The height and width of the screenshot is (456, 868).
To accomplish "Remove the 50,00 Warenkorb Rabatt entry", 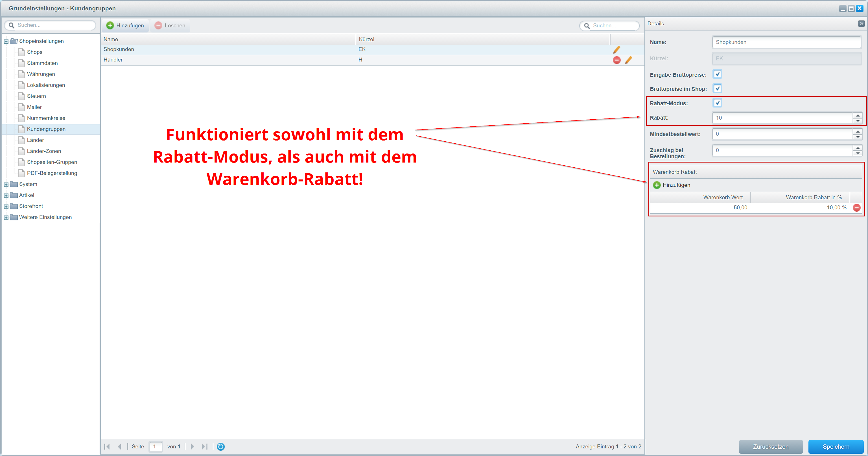I will tap(856, 208).
